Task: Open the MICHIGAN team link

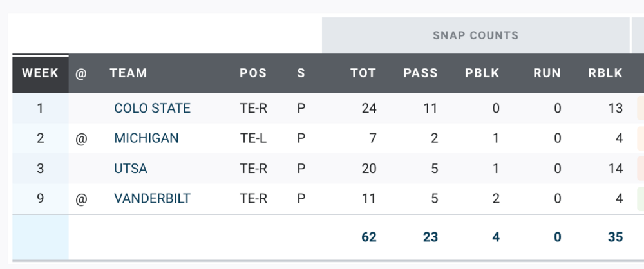Action: tap(146, 138)
